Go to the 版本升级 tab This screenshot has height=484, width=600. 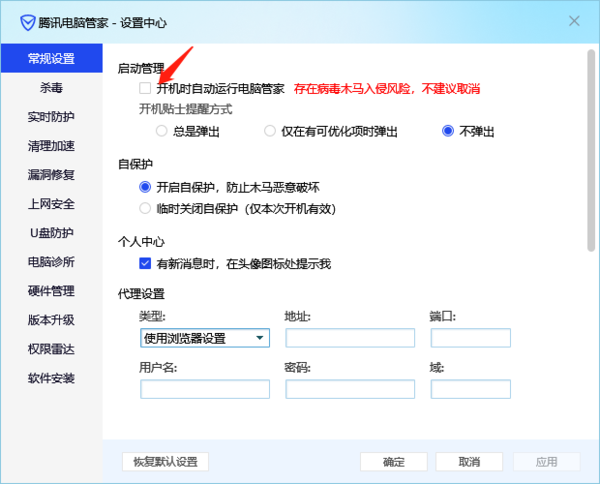point(52,320)
